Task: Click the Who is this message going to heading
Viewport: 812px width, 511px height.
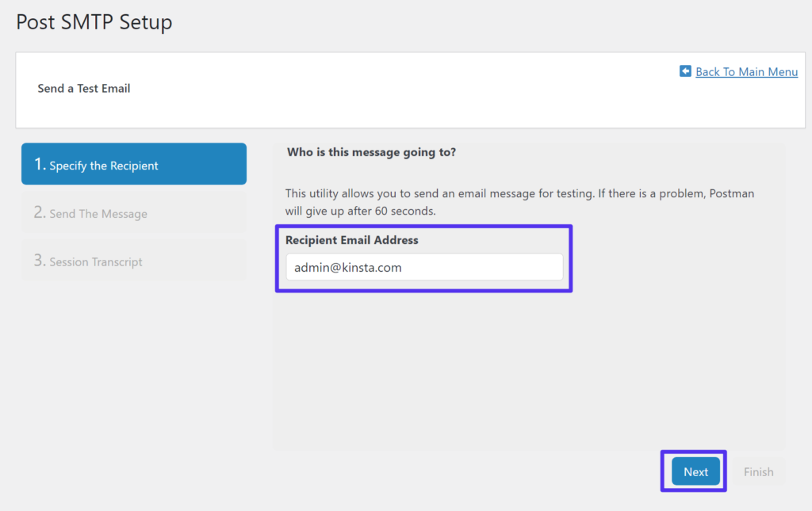Action: point(371,152)
